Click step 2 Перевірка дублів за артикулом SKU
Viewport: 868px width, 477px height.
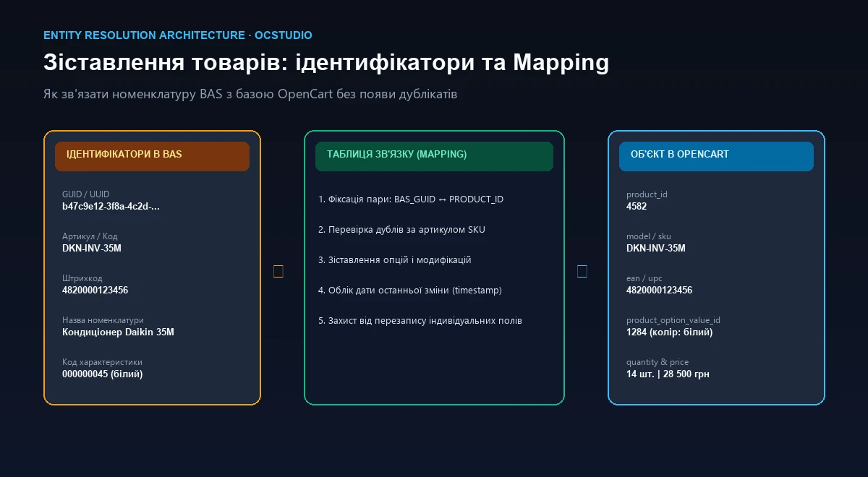[401, 229]
